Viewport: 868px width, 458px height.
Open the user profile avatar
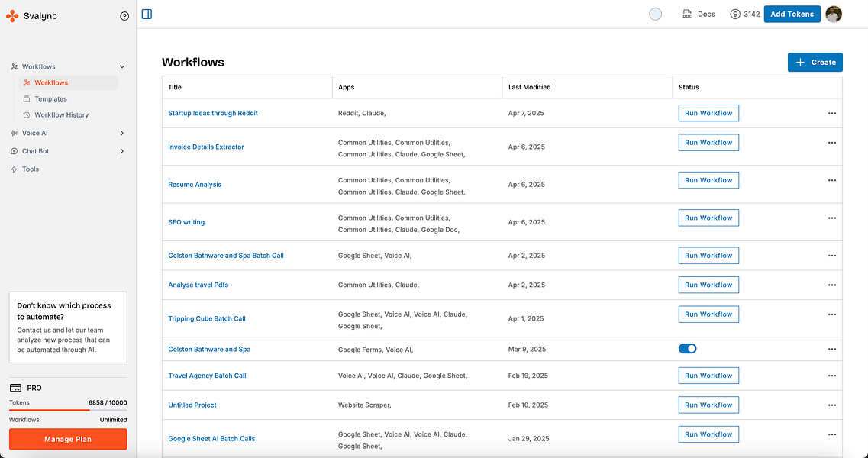coord(834,14)
